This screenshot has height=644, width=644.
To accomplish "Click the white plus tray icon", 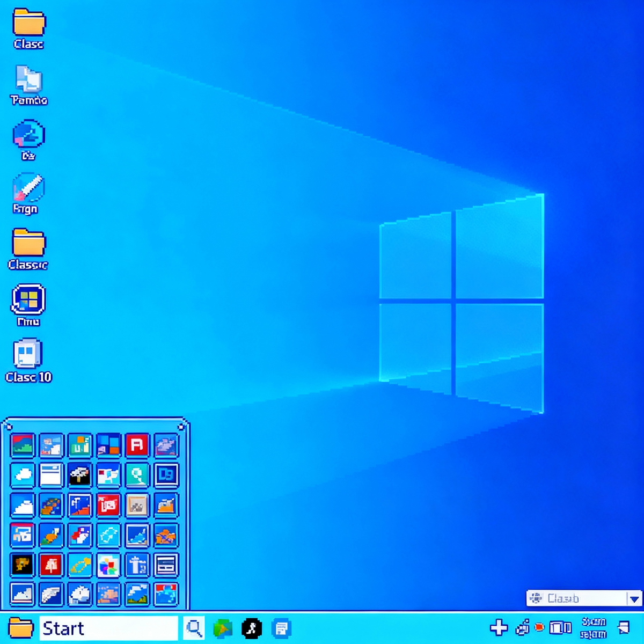I will coord(499,627).
